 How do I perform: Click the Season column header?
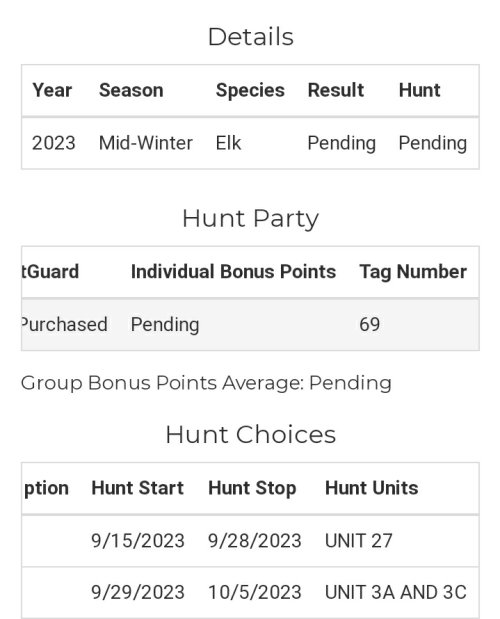coord(131,90)
